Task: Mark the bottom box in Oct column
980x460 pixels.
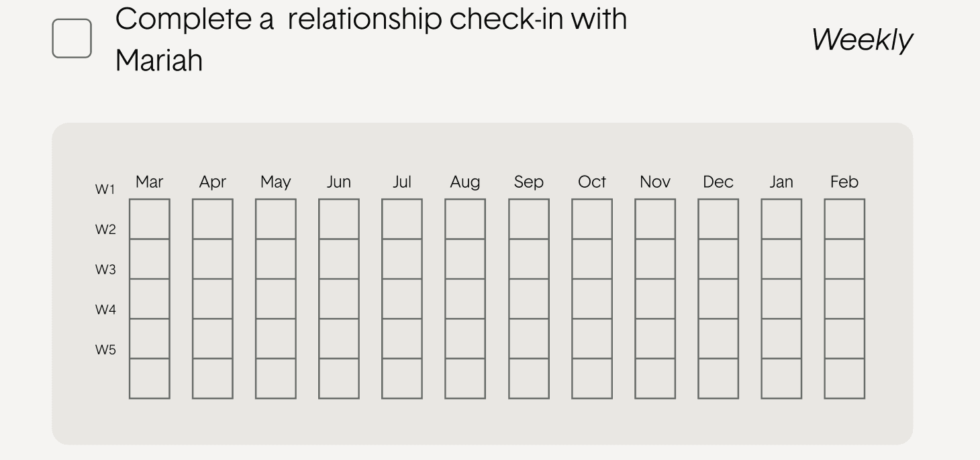Action: click(592, 379)
